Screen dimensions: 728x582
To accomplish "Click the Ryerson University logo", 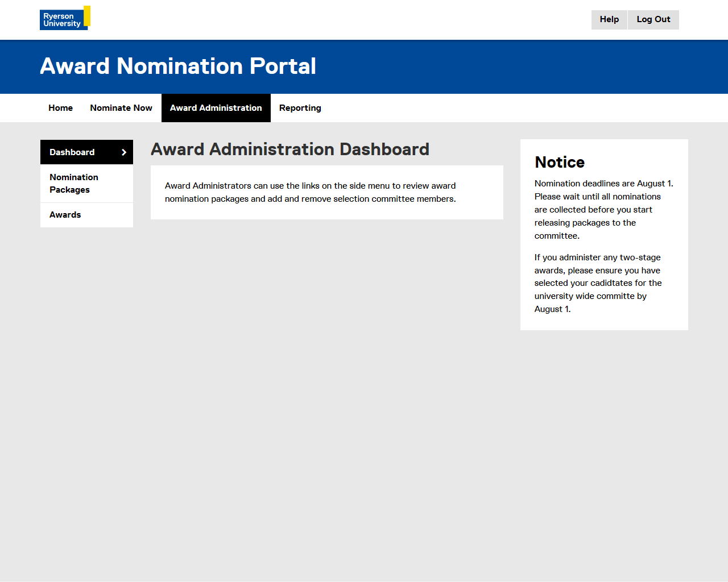I will 63,19.
